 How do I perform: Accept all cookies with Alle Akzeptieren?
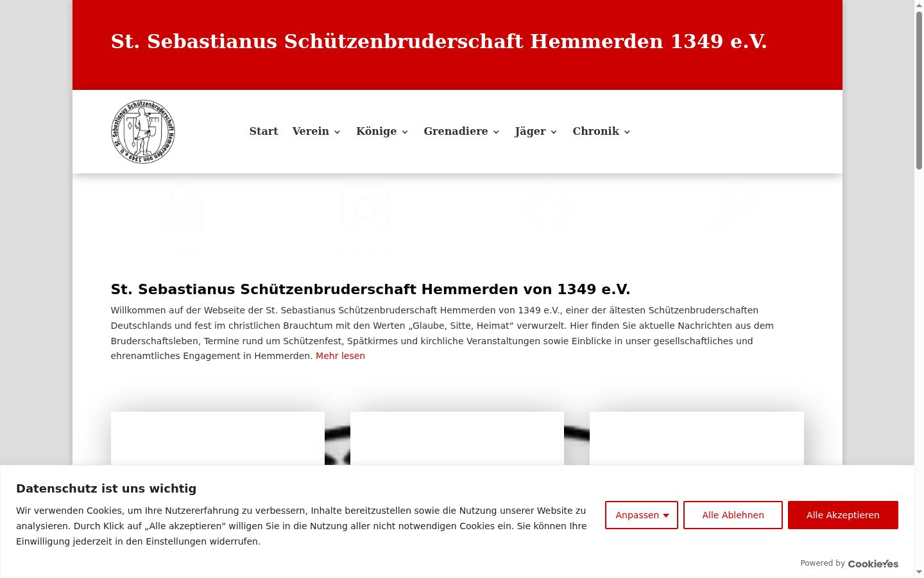tap(843, 515)
